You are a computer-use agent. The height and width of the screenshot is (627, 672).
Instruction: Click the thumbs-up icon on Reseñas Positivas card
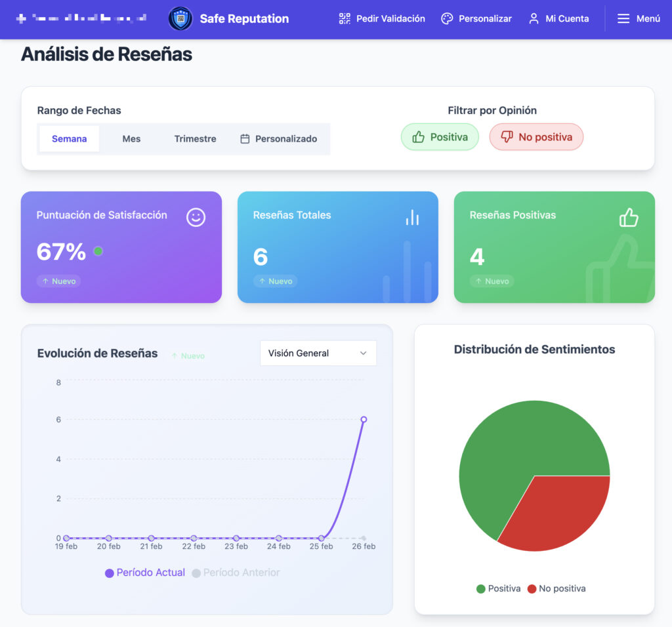point(629,217)
